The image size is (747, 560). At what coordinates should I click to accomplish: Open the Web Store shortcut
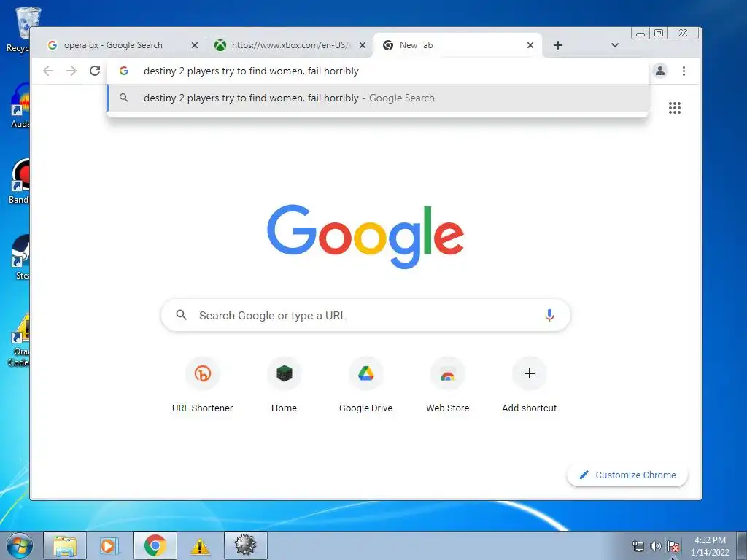point(447,386)
